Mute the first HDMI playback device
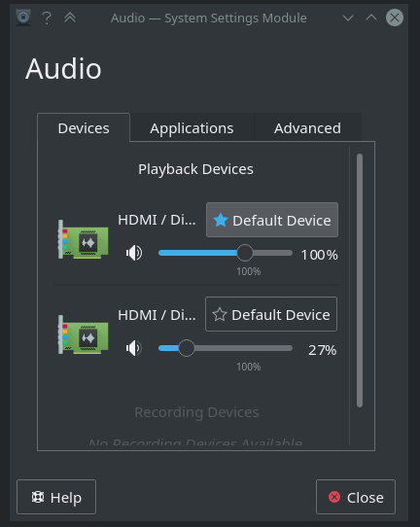Viewport: 420px width, 527px height. (x=134, y=253)
